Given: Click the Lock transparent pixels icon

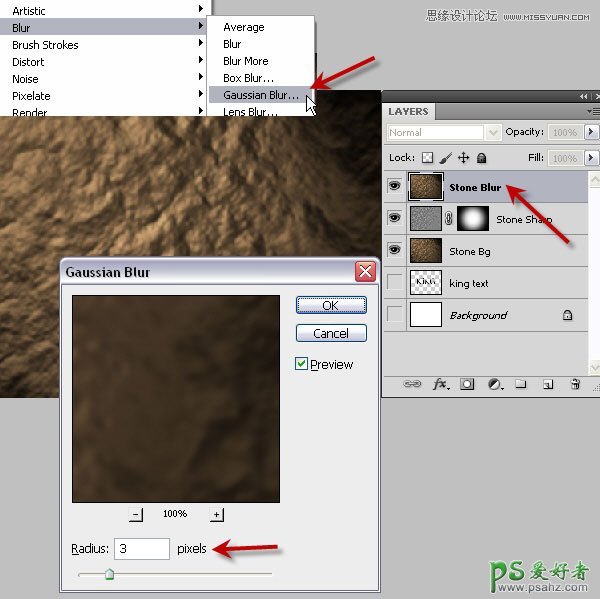Looking at the screenshot, I should point(427,158).
